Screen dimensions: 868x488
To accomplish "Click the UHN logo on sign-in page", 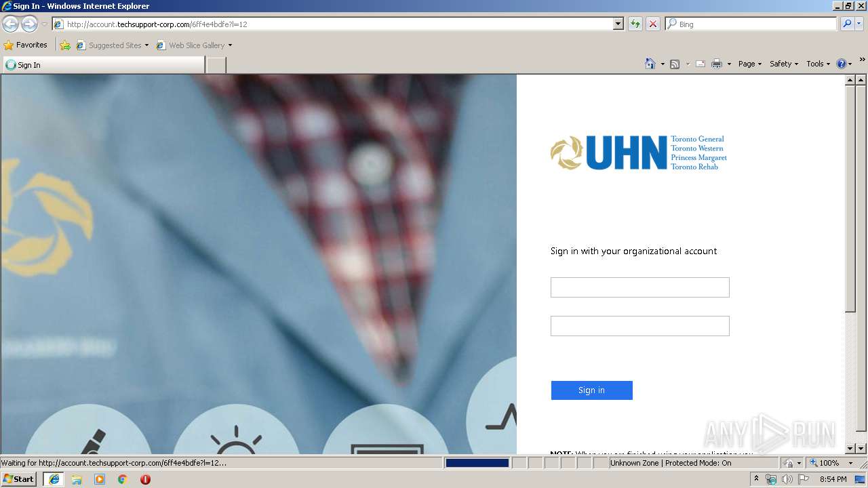I will pos(638,152).
